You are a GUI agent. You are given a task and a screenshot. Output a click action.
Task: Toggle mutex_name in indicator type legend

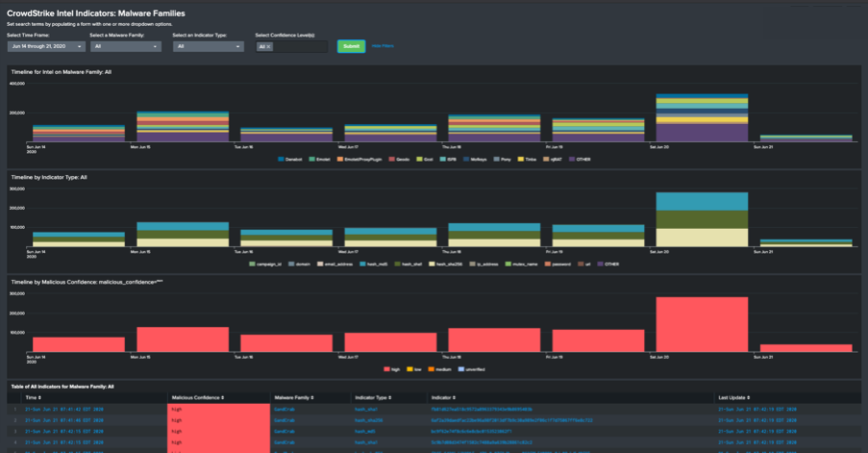click(x=521, y=264)
